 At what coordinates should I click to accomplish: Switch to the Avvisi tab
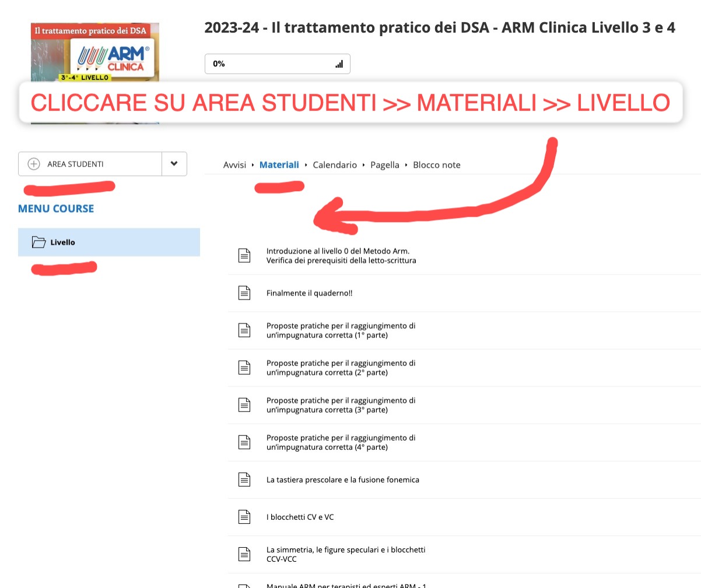coord(234,165)
